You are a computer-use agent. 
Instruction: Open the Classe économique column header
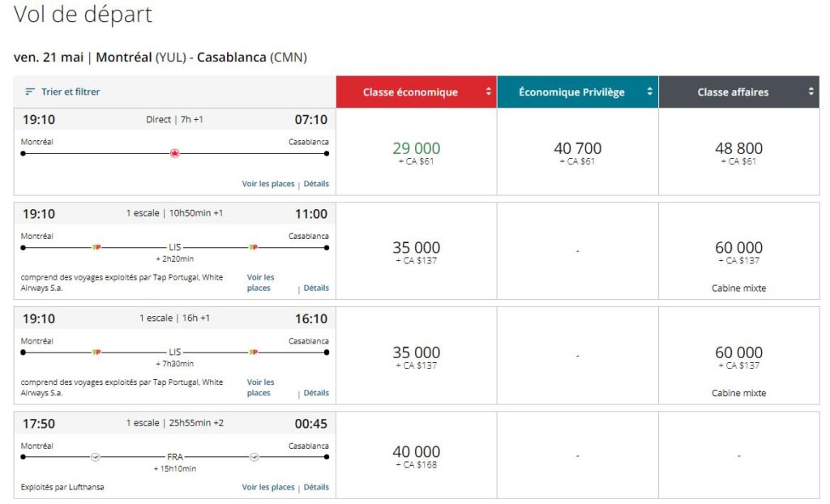[x=410, y=92]
